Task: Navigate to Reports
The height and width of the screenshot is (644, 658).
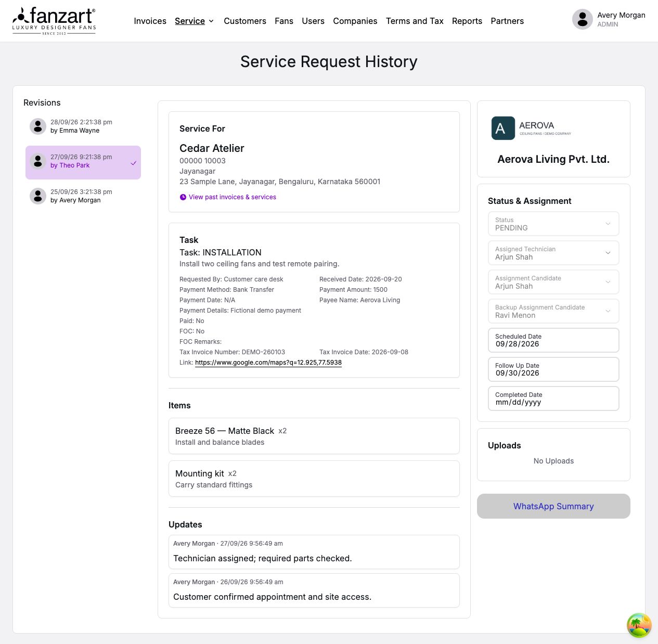Action: (x=467, y=21)
